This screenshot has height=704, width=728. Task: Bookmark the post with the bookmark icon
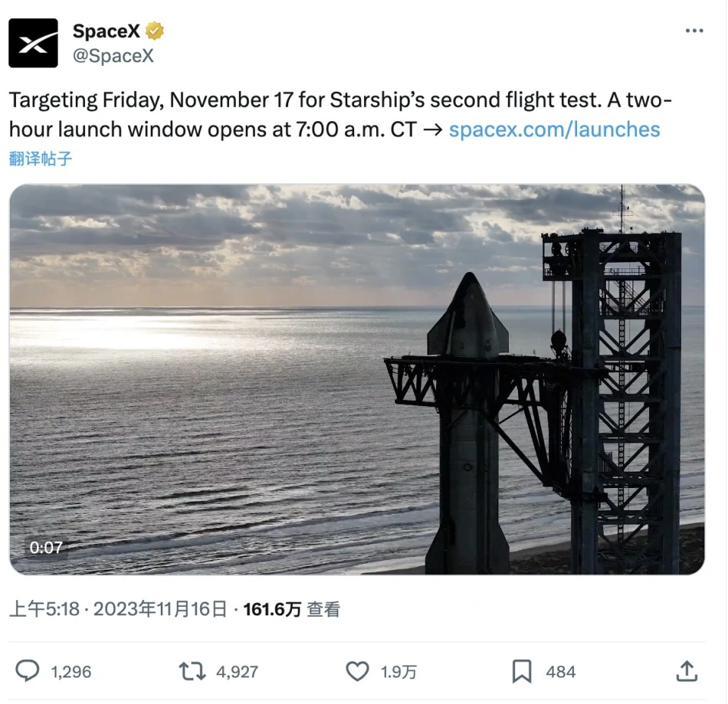pos(522,671)
